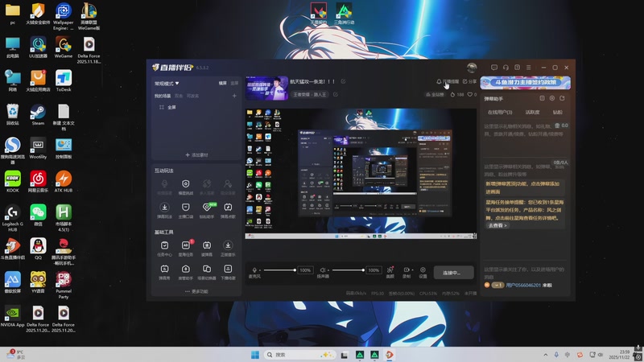Click the microphone 100% volume field
The image size is (644, 362).
click(x=305, y=270)
